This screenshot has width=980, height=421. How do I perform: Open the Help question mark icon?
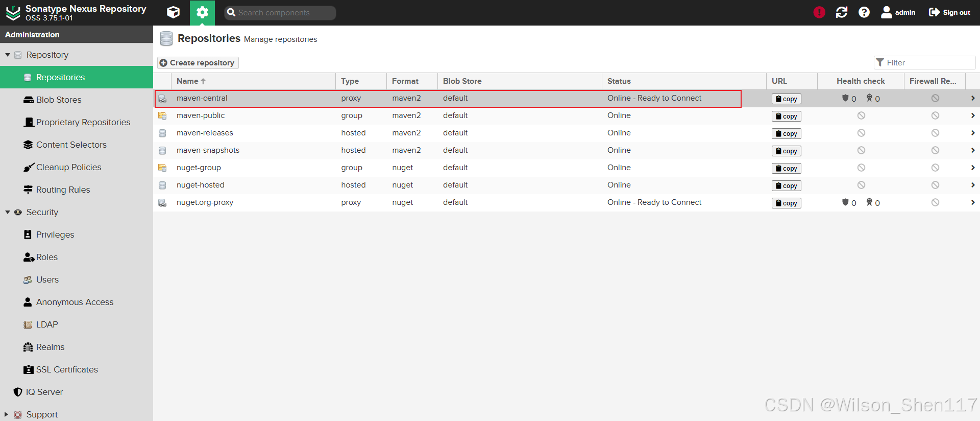pyautogui.click(x=864, y=12)
